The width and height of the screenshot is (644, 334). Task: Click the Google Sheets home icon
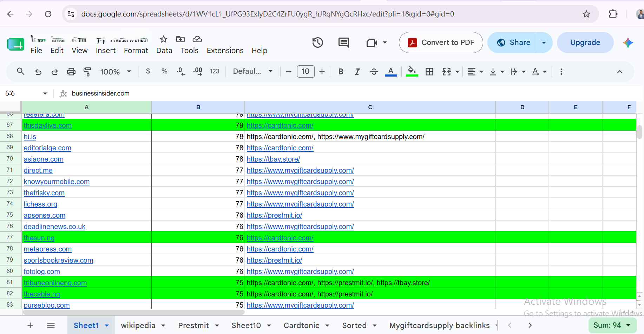coord(15,44)
